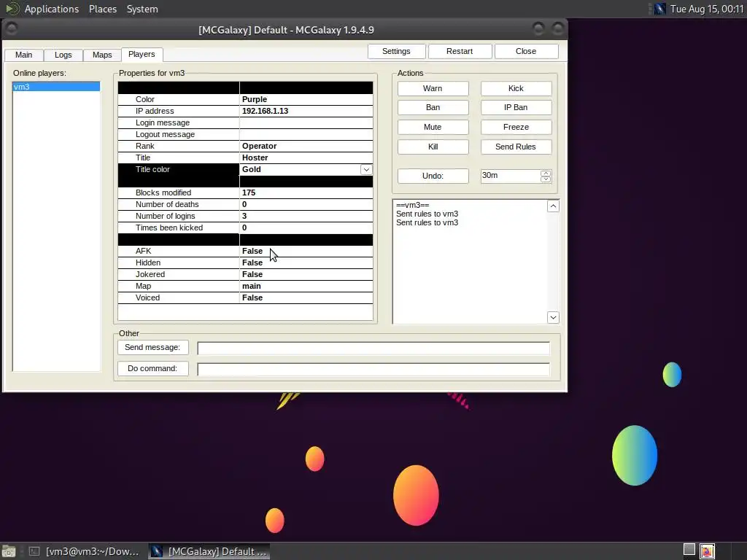747x560 pixels.
Task: Kick the selected player
Action: click(516, 88)
